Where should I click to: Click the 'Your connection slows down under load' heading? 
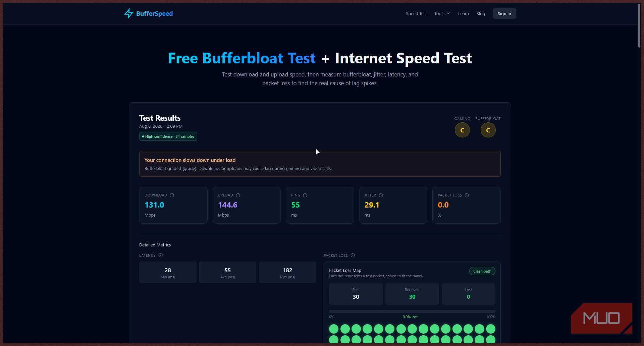pyautogui.click(x=190, y=160)
